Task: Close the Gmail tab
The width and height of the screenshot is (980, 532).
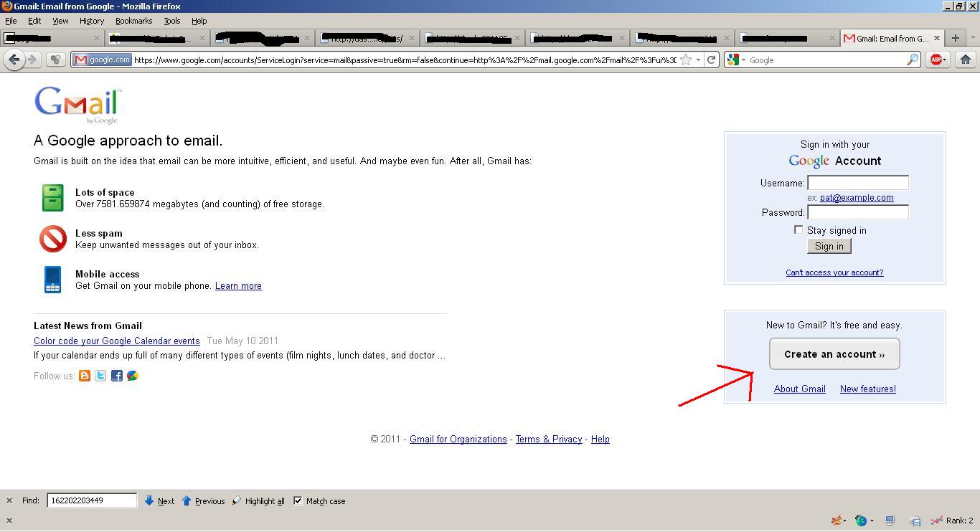Action: 936,38
